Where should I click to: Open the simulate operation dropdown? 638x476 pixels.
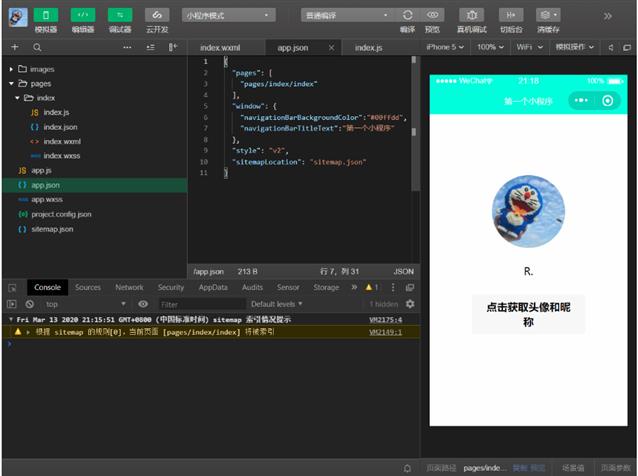point(575,47)
